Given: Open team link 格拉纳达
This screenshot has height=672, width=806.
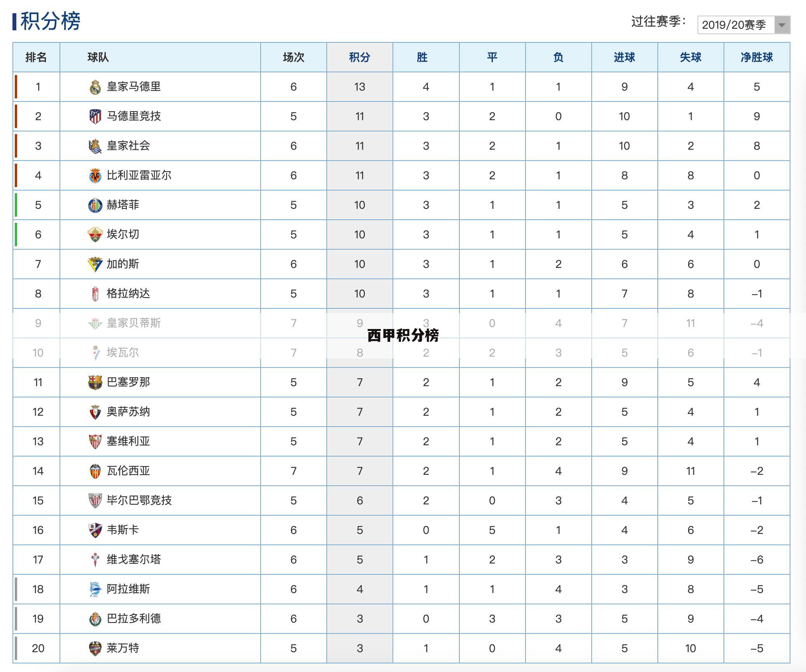Looking at the screenshot, I should click(128, 293).
